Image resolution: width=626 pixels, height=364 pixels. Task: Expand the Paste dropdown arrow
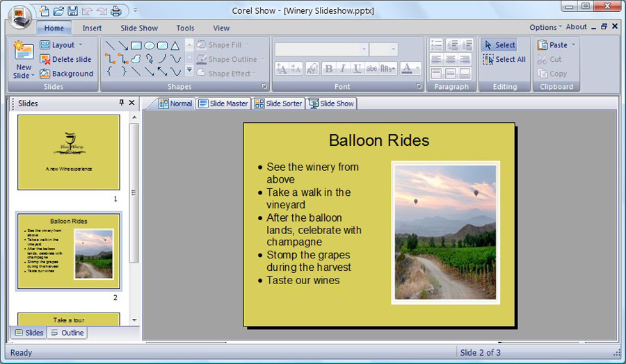point(573,45)
